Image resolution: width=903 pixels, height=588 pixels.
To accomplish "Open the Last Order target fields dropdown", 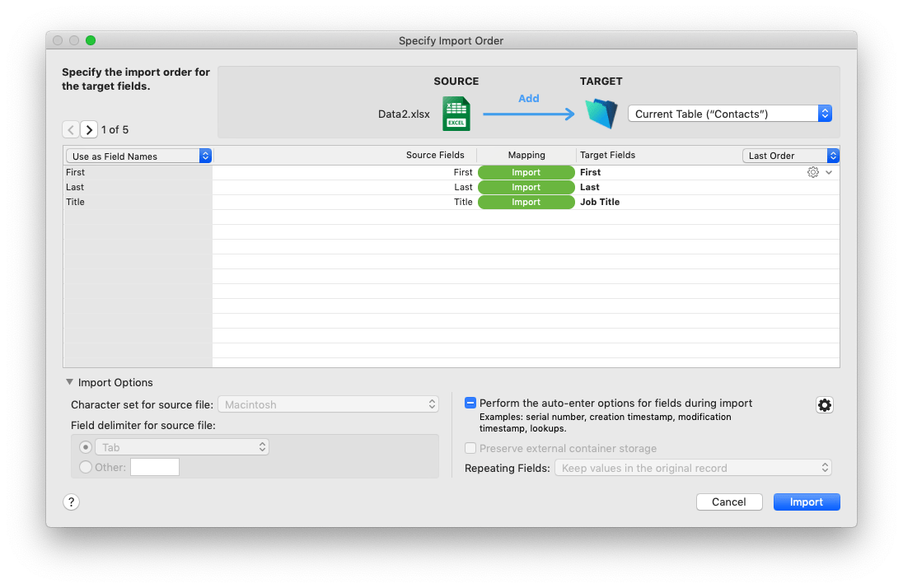I will tap(790, 155).
